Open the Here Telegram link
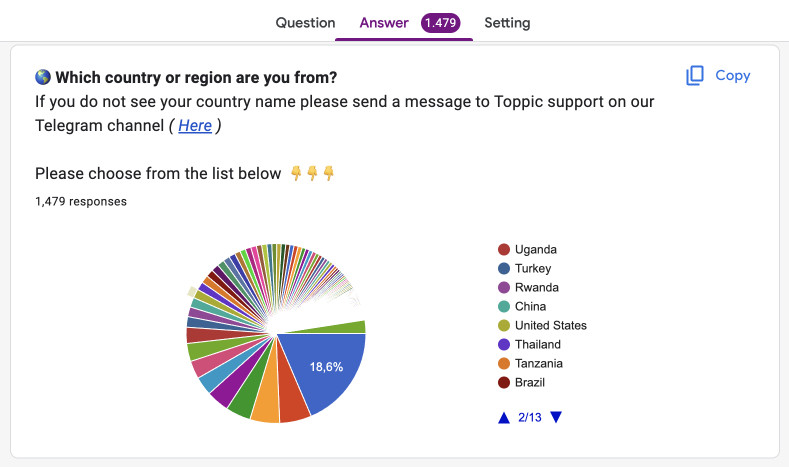Viewport: 789px width, 467px height. point(195,125)
